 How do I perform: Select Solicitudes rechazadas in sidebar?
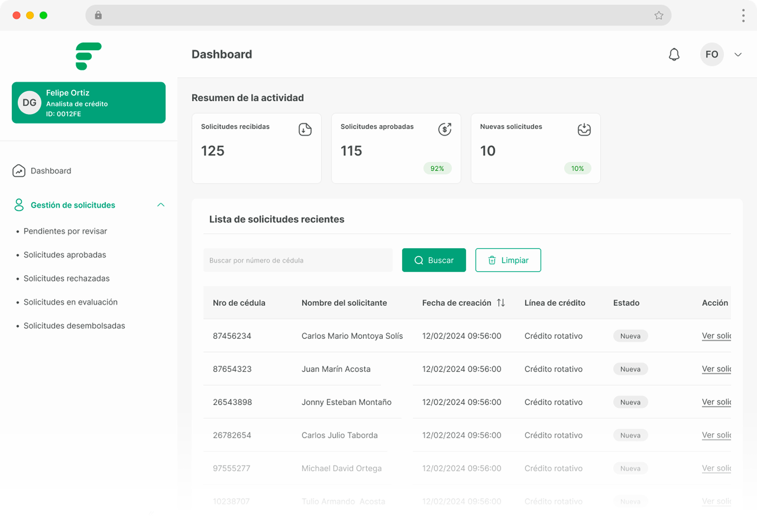pyautogui.click(x=66, y=278)
